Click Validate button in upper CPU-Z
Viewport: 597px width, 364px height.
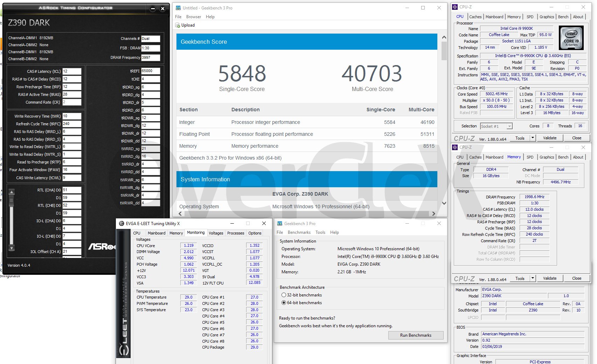tap(550, 138)
